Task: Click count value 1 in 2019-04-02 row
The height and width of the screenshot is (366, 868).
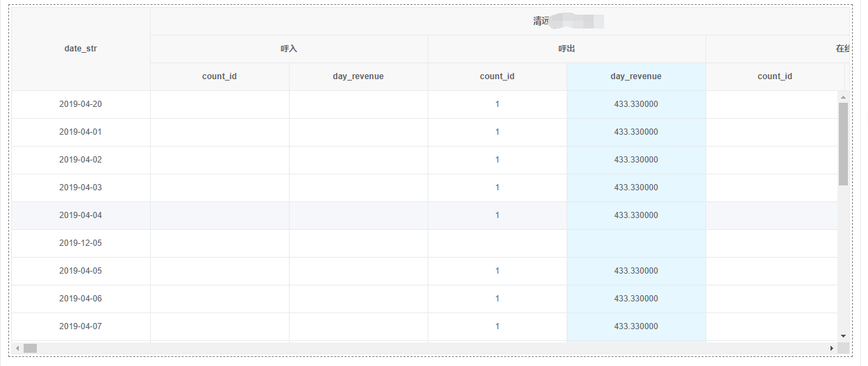Action: [497, 160]
